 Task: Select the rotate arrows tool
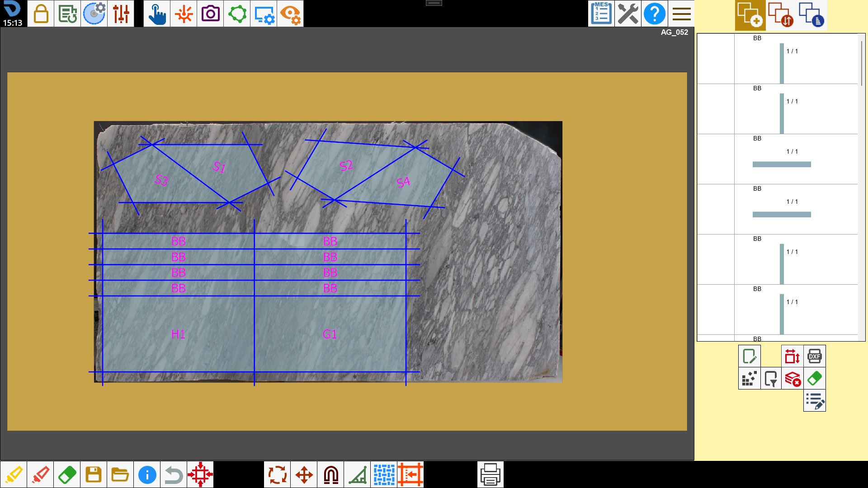(x=277, y=474)
